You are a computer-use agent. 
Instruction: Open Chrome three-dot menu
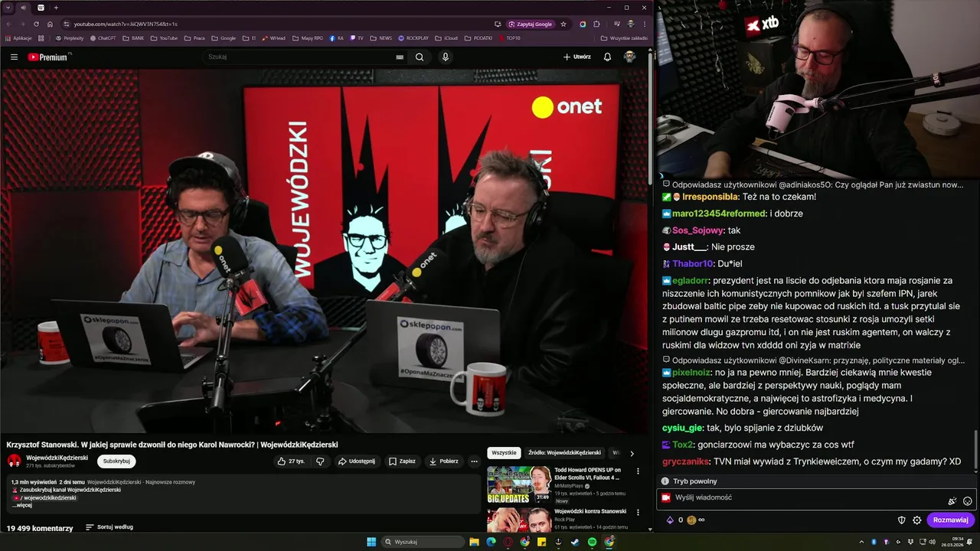point(644,24)
